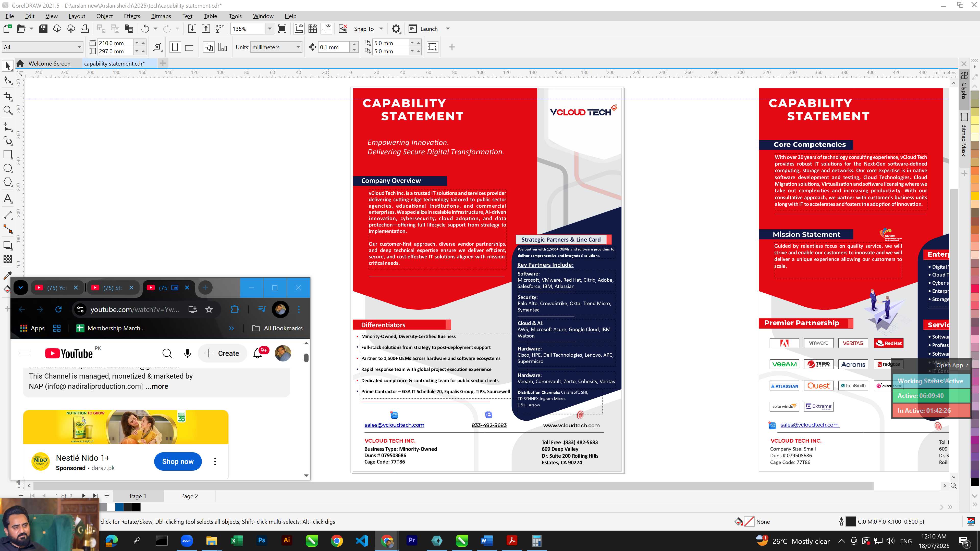Viewport: 980px width, 551px height.
Task: Toggle Show Grid button
Action: 313,29
